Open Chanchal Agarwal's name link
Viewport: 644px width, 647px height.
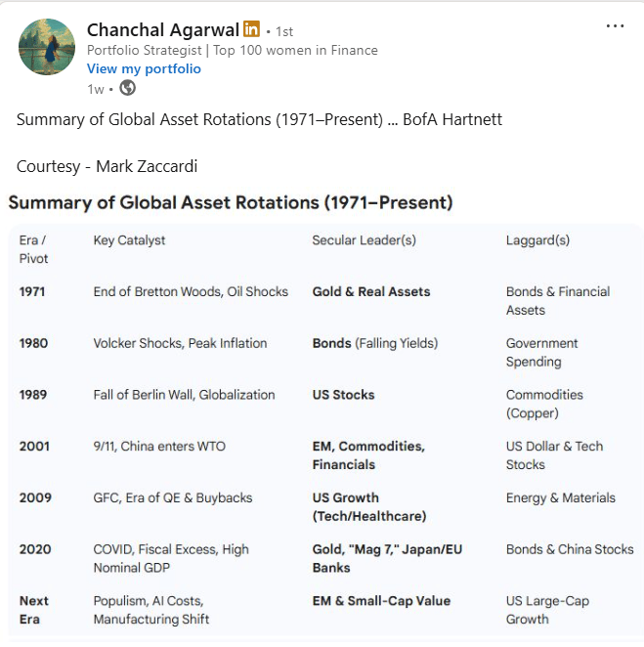point(163,29)
